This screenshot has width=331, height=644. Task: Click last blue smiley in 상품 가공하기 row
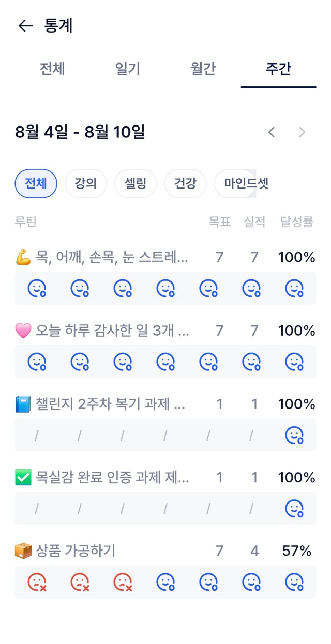coord(294,582)
